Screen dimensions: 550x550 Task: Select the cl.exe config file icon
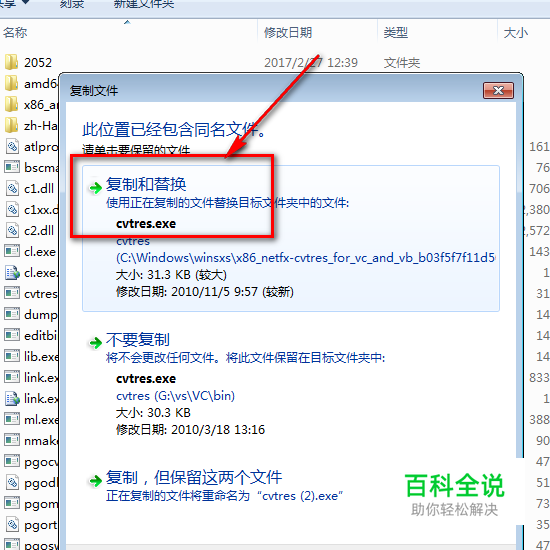pyautogui.click(x=12, y=273)
